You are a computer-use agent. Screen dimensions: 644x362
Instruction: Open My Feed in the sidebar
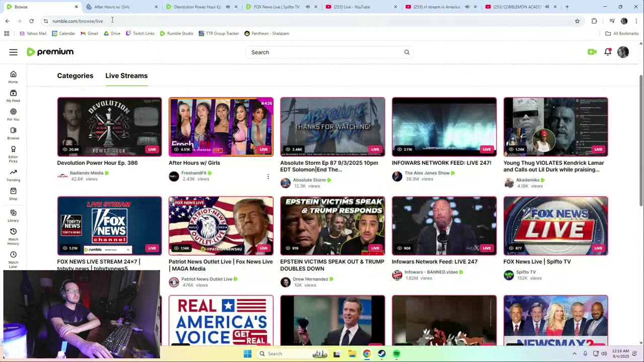[x=13, y=96]
